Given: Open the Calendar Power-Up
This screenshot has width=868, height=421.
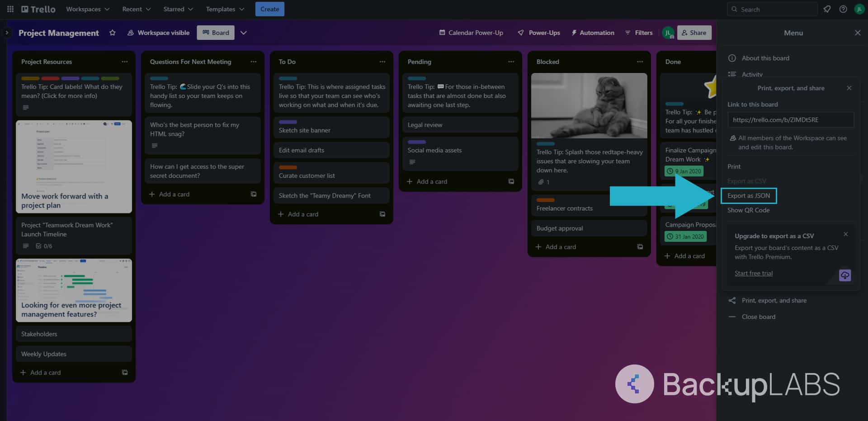Looking at the screenshot, I should (471, 33).
